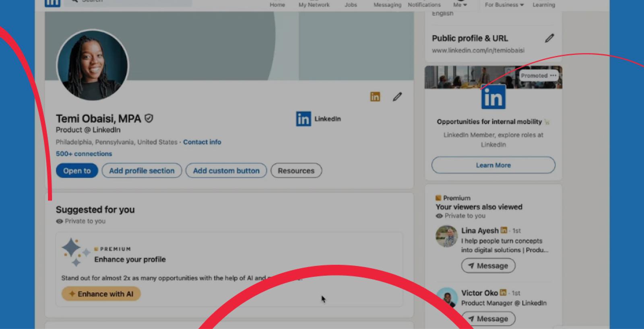Click the sparkle icon beside Enhance your profile

(x=76, y=252)
